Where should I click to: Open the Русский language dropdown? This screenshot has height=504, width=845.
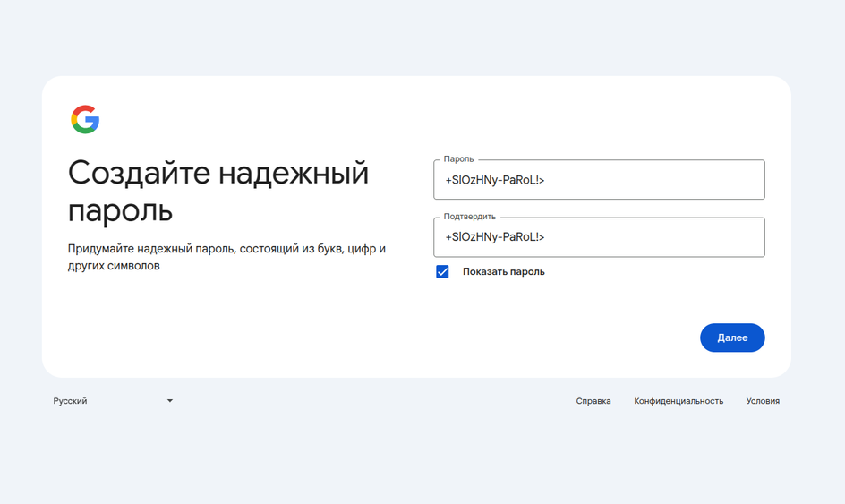click(x=113, y=400)
